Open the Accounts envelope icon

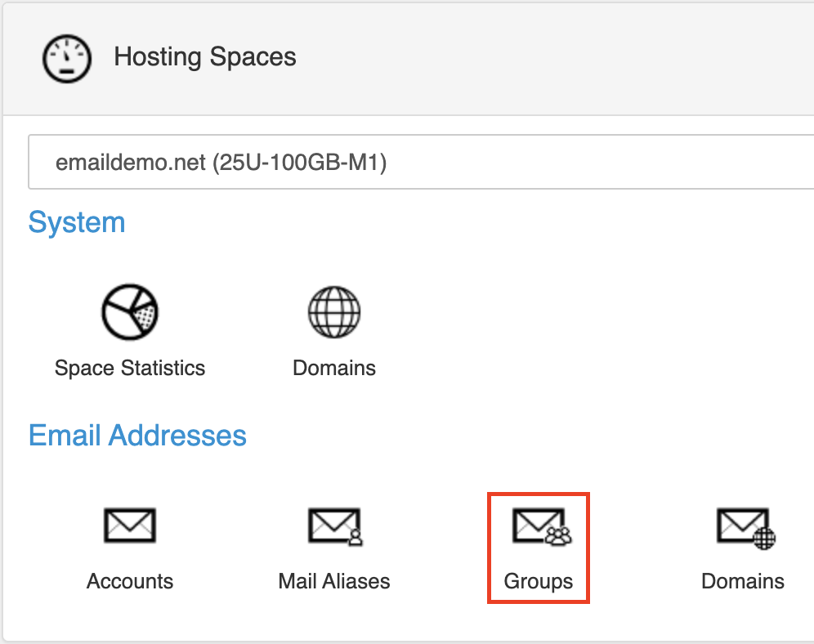pos(130,525)
